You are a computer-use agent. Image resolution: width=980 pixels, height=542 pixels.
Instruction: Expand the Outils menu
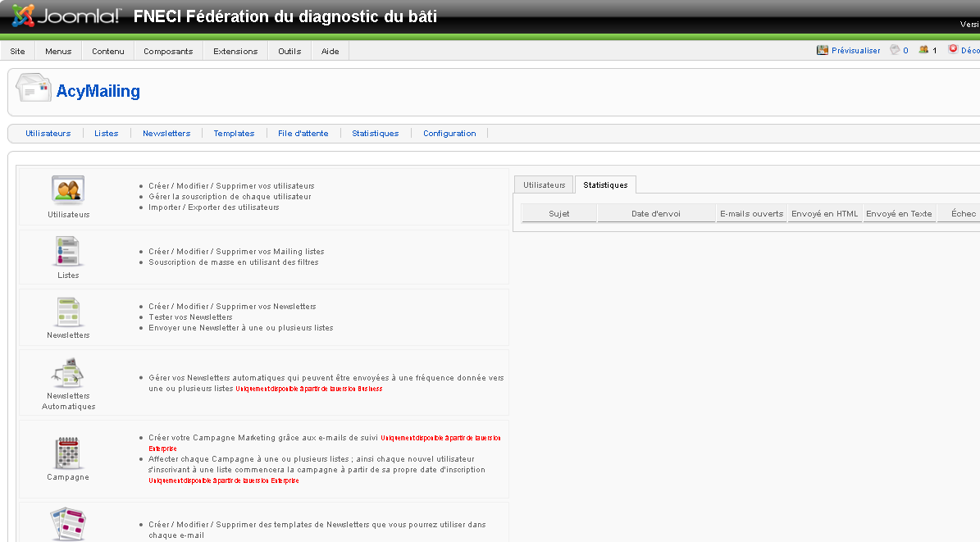(x=289, y=51)
